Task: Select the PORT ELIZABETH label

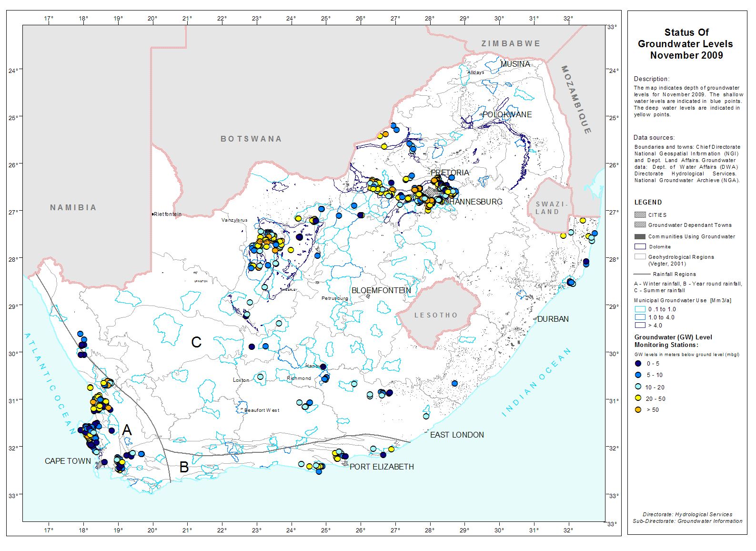Action: click(382, 467)
